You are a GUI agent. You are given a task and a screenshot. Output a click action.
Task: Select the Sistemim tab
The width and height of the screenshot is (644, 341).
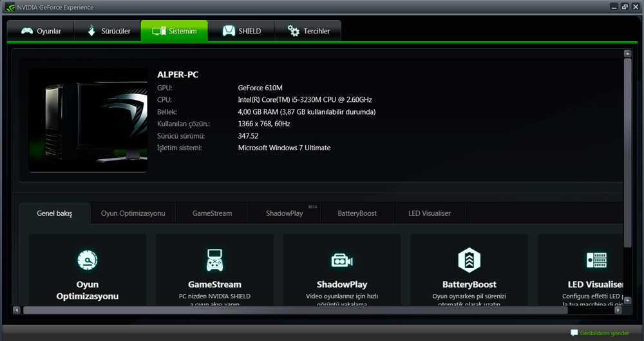(x=175, y=31)
